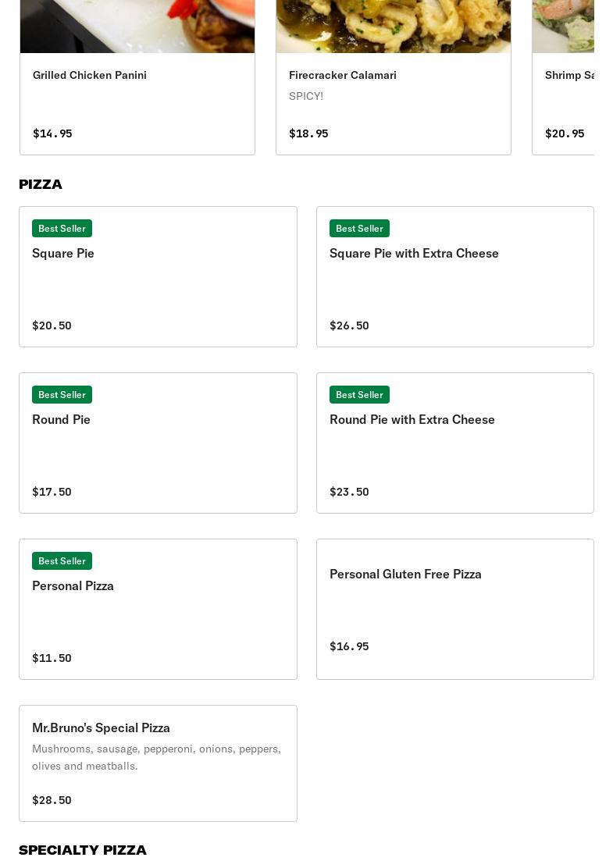
Task: Open the Square Pie item name
Action: tap(63, 253)
